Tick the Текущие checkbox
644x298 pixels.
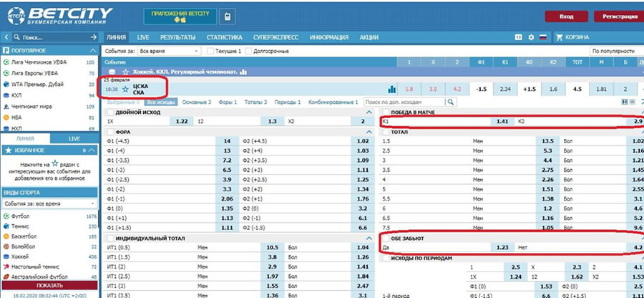[210, 52]
